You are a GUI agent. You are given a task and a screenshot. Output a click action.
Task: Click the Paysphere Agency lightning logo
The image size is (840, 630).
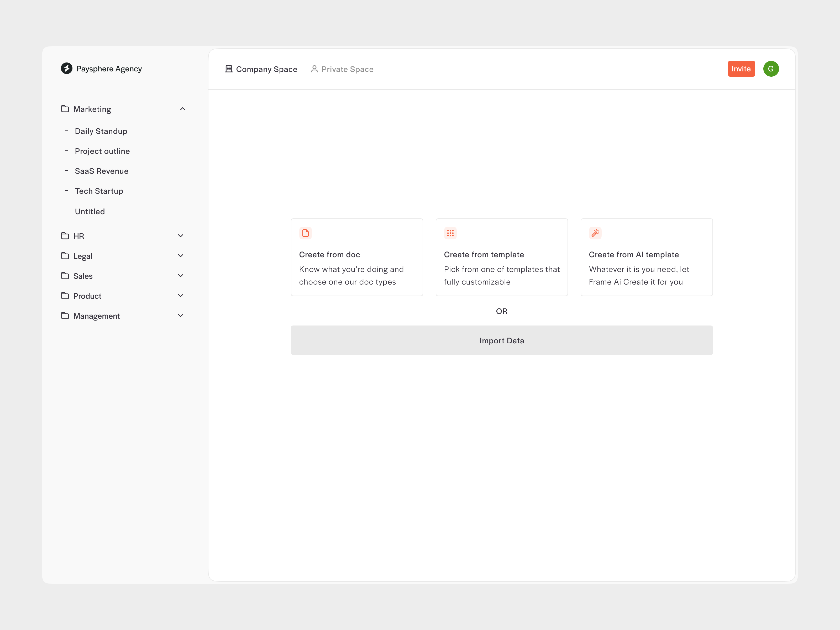point(66,69)
